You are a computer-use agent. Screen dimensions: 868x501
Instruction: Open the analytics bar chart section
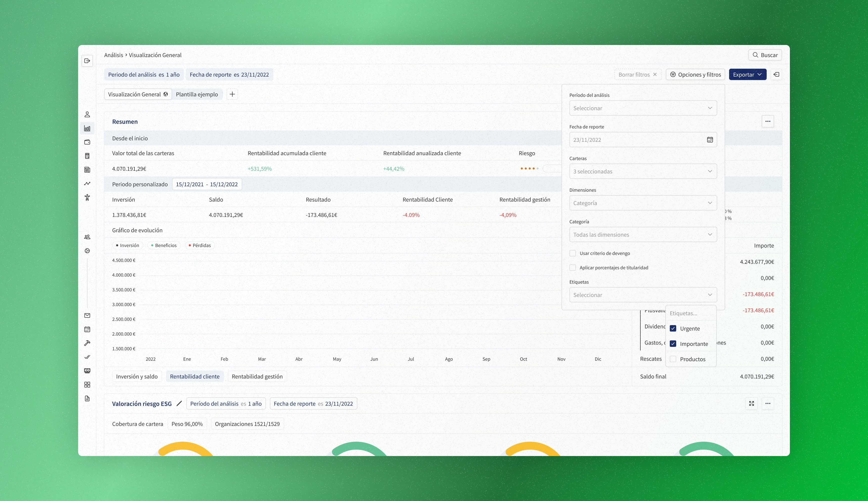(x=87, y=128)
